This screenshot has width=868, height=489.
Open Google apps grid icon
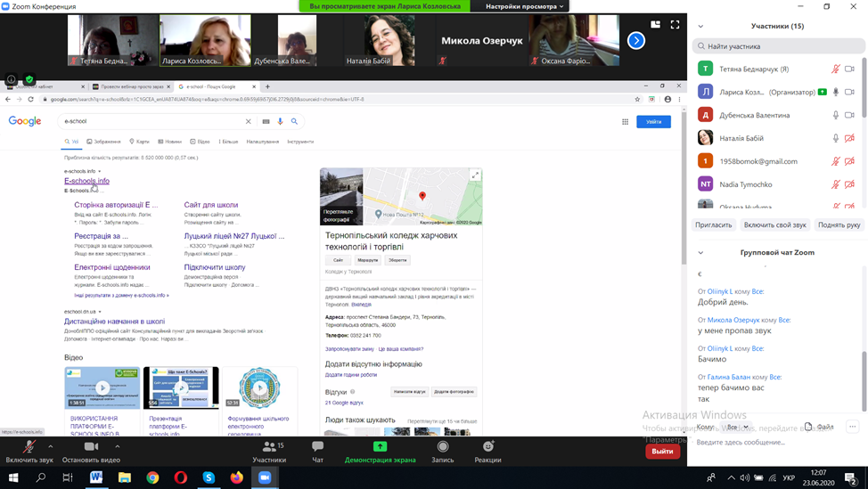coord(625,122)
